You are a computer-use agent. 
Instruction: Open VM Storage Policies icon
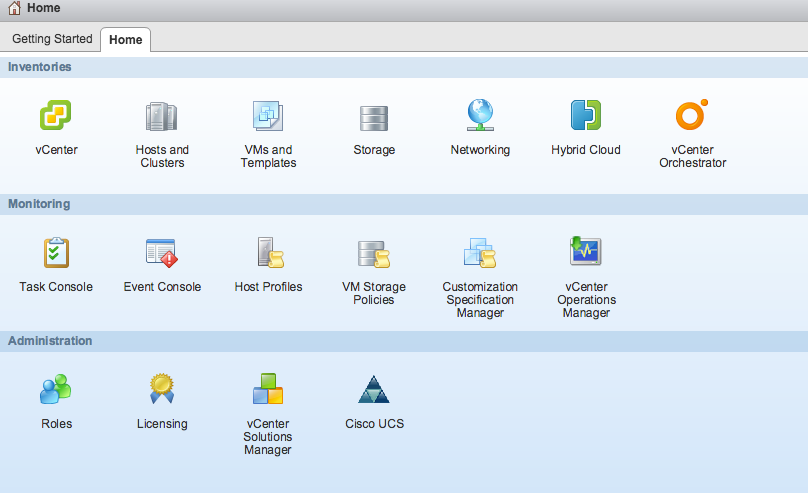tap(374, 254)
